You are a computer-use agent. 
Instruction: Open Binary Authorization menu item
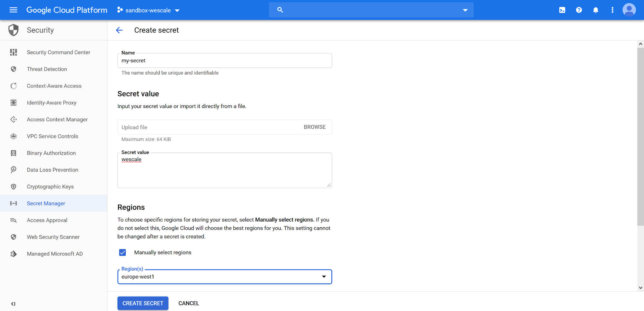(x=54, y=153)
